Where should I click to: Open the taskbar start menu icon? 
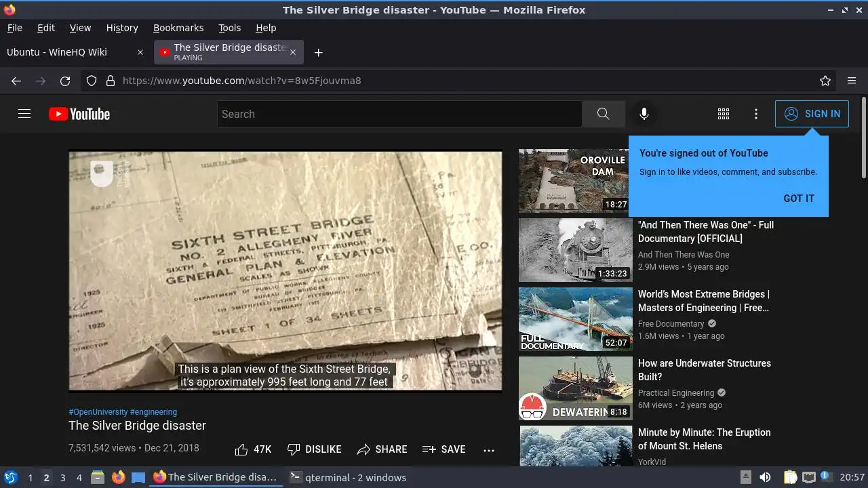(x=10, y=477)
